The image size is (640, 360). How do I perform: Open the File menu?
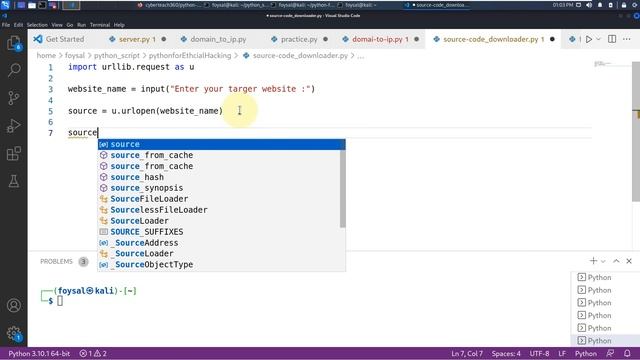(6, 25)
